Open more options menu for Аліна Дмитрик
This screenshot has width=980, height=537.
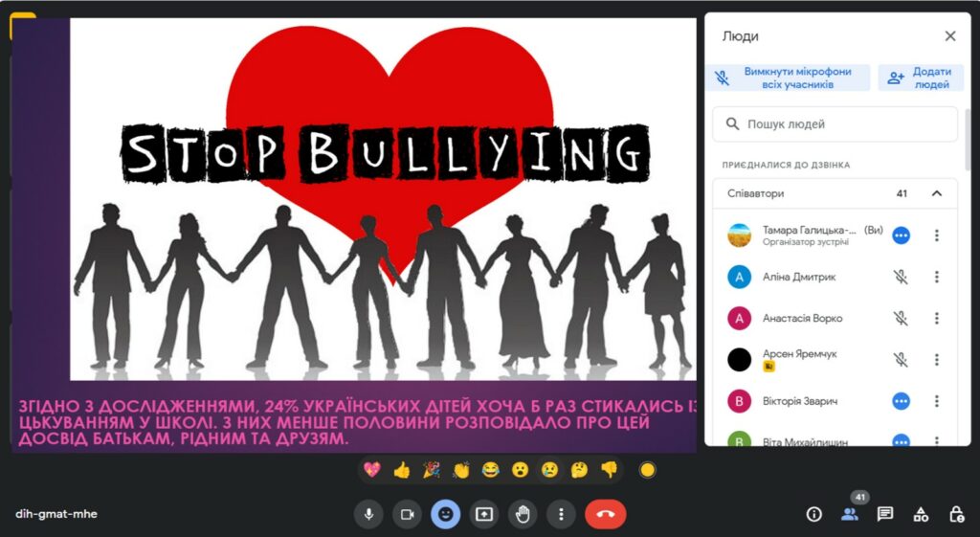click(937, 277)
